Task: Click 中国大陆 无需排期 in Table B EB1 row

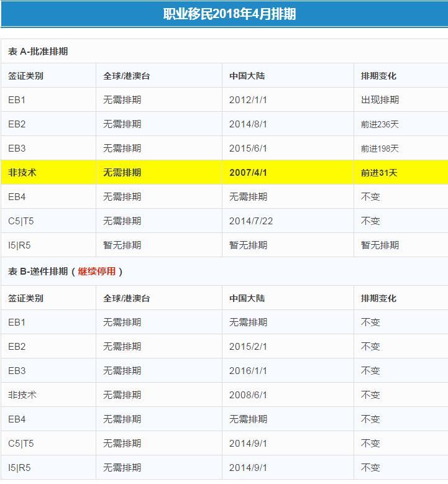Action: pos(248,322)
